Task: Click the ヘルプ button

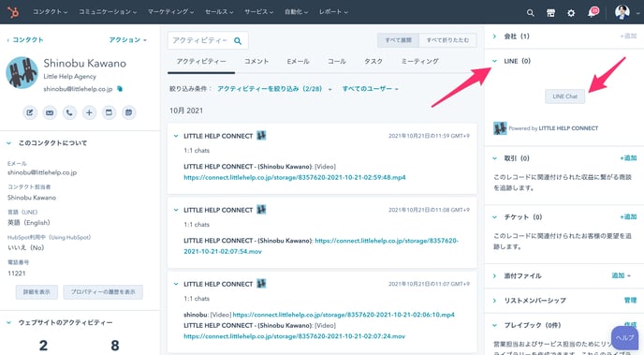Action: pyautogui.click(x=624, y=338)
